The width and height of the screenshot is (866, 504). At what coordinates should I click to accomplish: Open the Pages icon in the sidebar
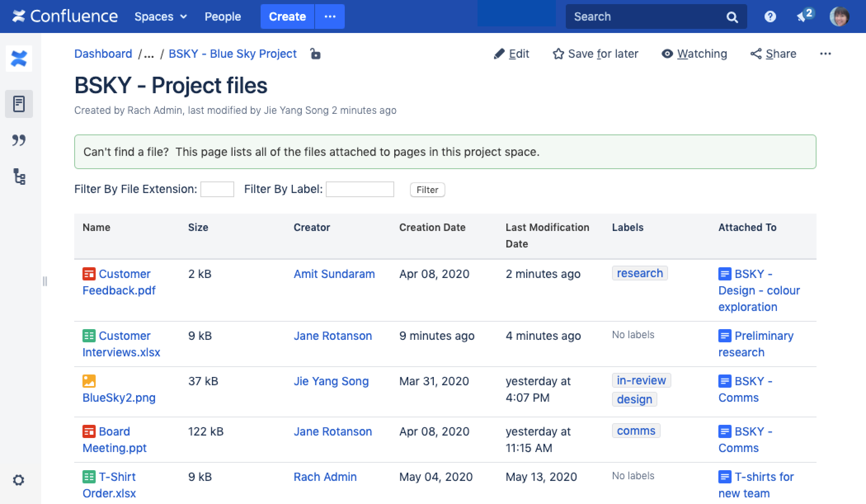tap(19, 104)
